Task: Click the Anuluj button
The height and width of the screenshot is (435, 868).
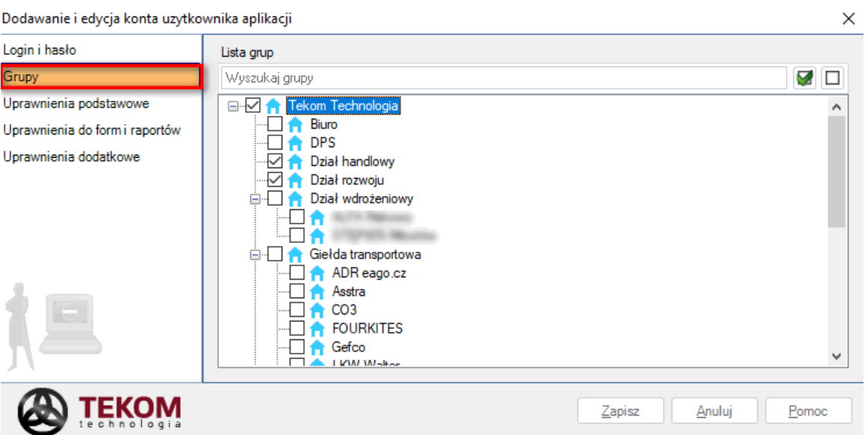Action: tap(715, 411)
